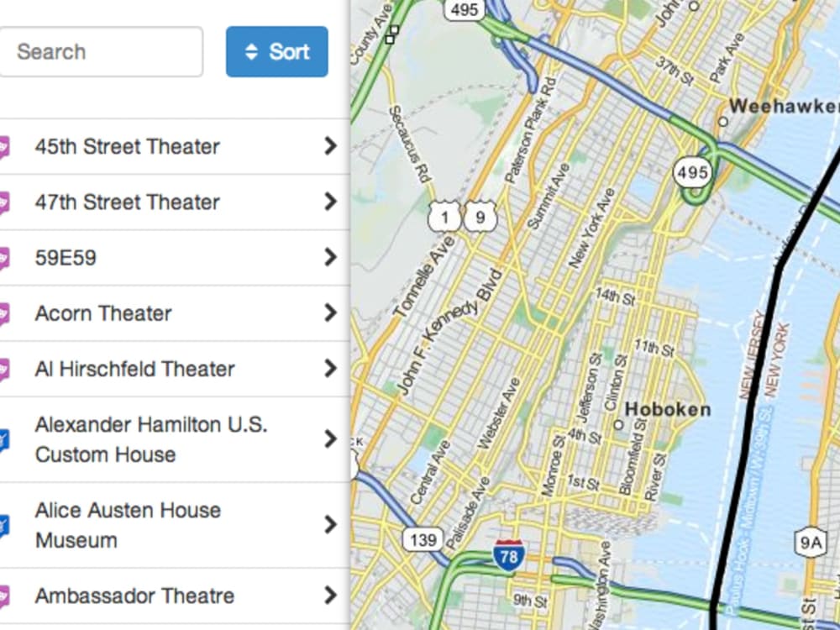Viewport: 840px width, 630px height.
Task: Click the John F. Kennedy Blvd label
Action: coord(450,332)
